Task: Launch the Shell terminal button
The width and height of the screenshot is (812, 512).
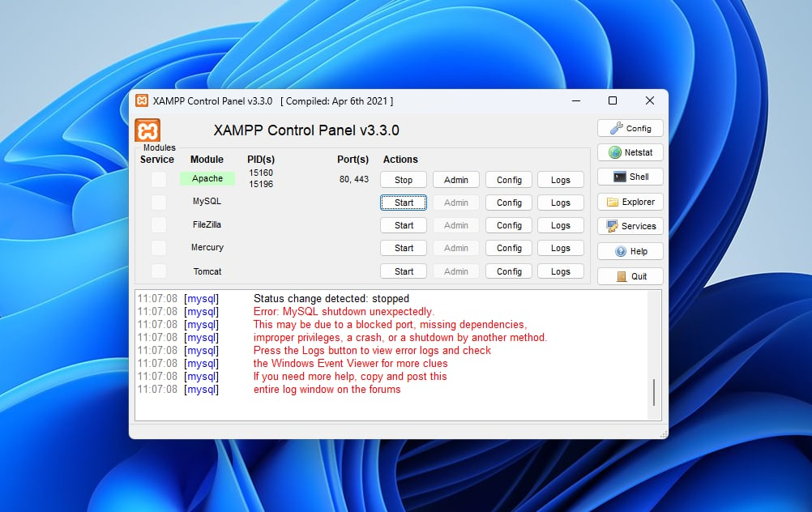Action: (x=630, y=177)
